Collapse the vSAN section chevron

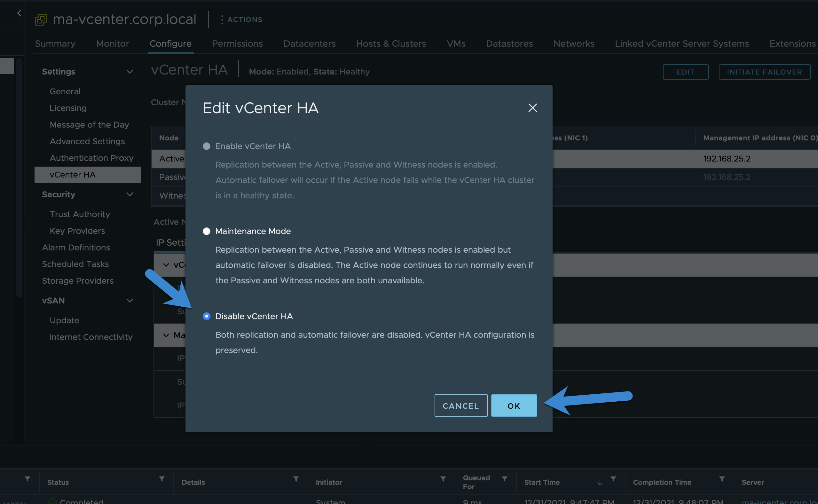130,301
